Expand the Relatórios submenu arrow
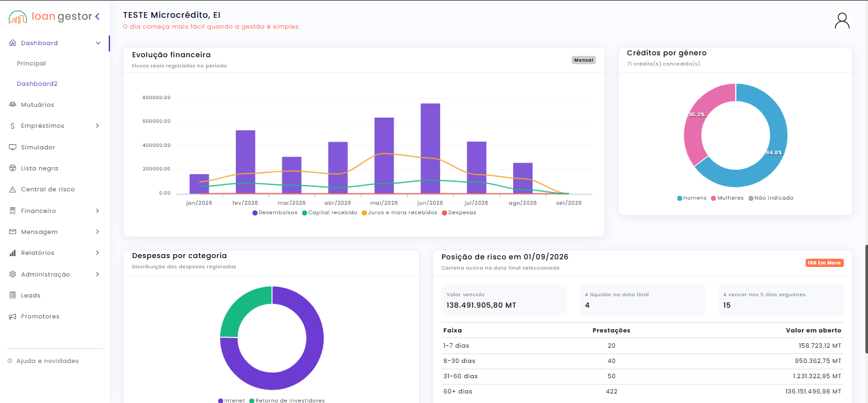Image resolution: width=868 pixels, height=403 pixels. pos(98,253)
